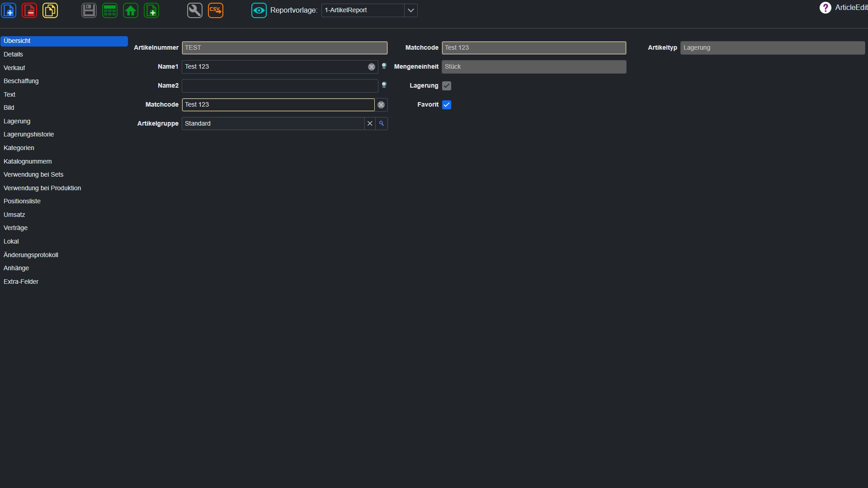The height and width of the screenshot is (488, 868).
Task: Click the translation icon beside Name2
Action: [384, 85]
